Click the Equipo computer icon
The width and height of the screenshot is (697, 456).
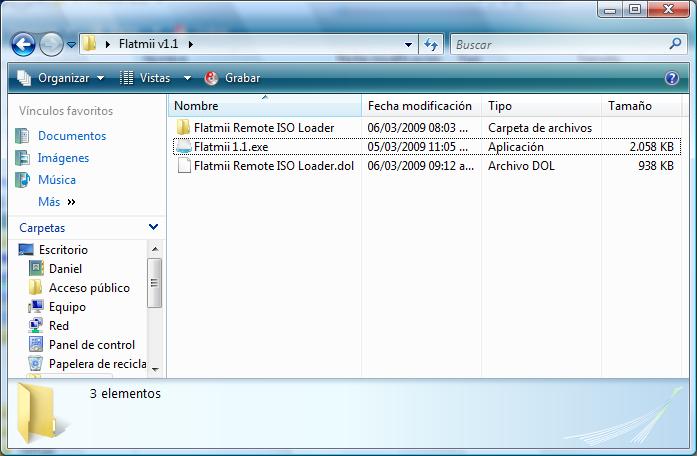pos(36,306)
